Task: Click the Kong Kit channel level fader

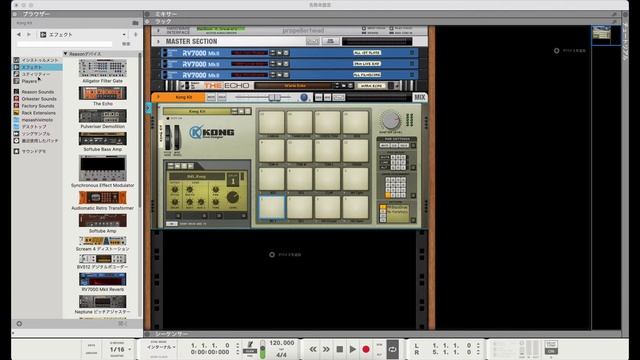Action: (x=274, y=97)
